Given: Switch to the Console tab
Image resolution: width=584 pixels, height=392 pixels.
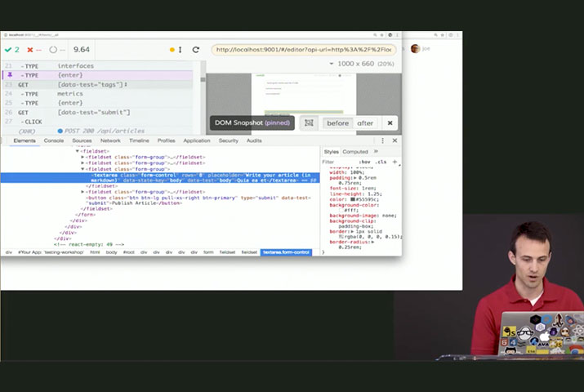Looking at the screenshot, I should 54,140.
